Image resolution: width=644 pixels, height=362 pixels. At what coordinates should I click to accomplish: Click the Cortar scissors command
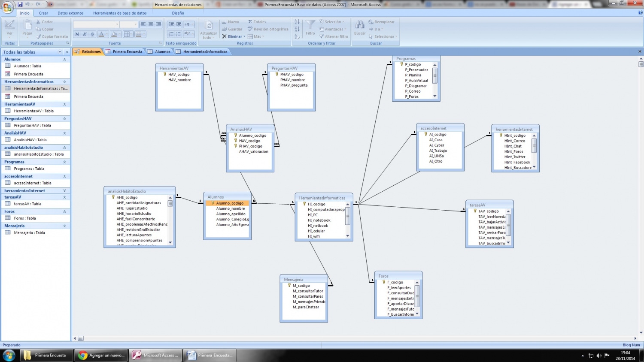pos(44,22)
